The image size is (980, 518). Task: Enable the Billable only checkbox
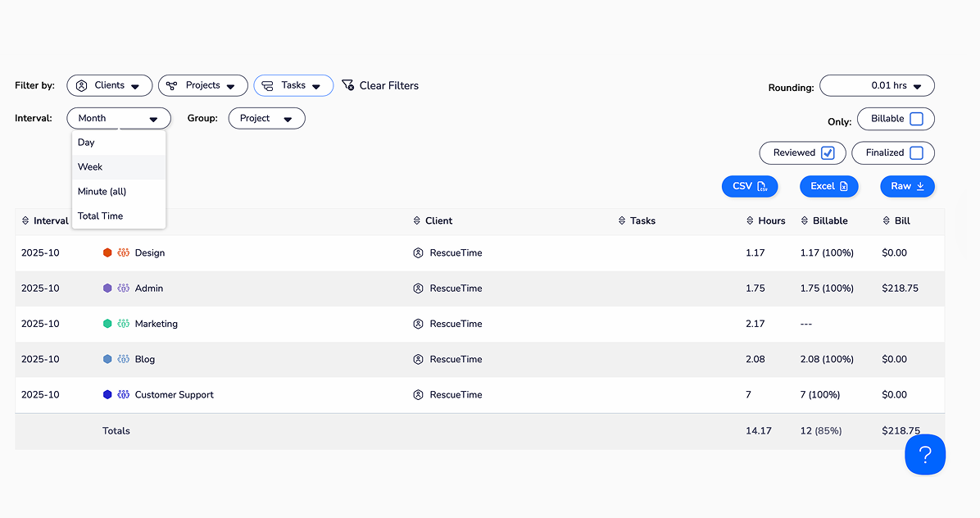pyautogui.click(x=916, y=119)
